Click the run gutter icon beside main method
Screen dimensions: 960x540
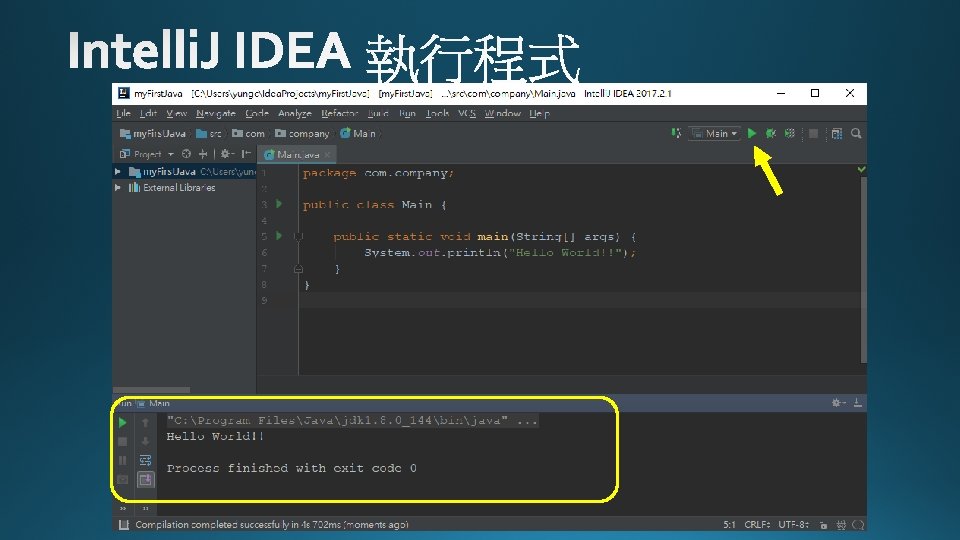[x=279, y=236]
